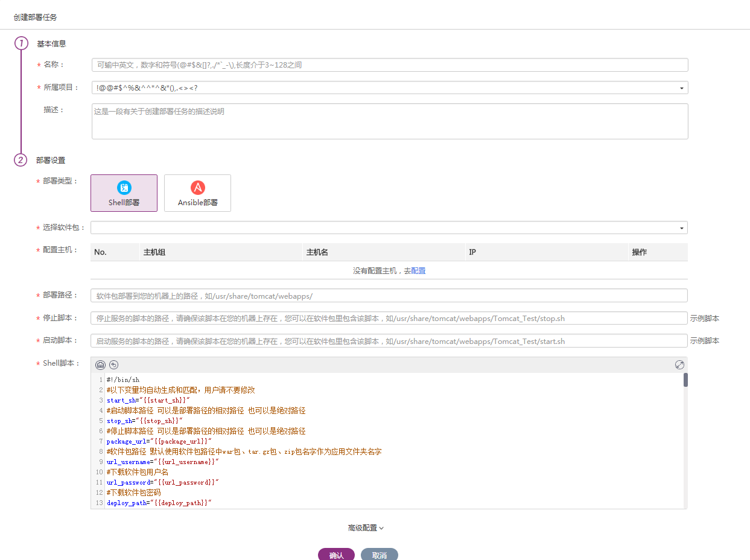Click the reset/undo icon in script editor
Screen dimensions: 750x560
(x=113, y=364)
